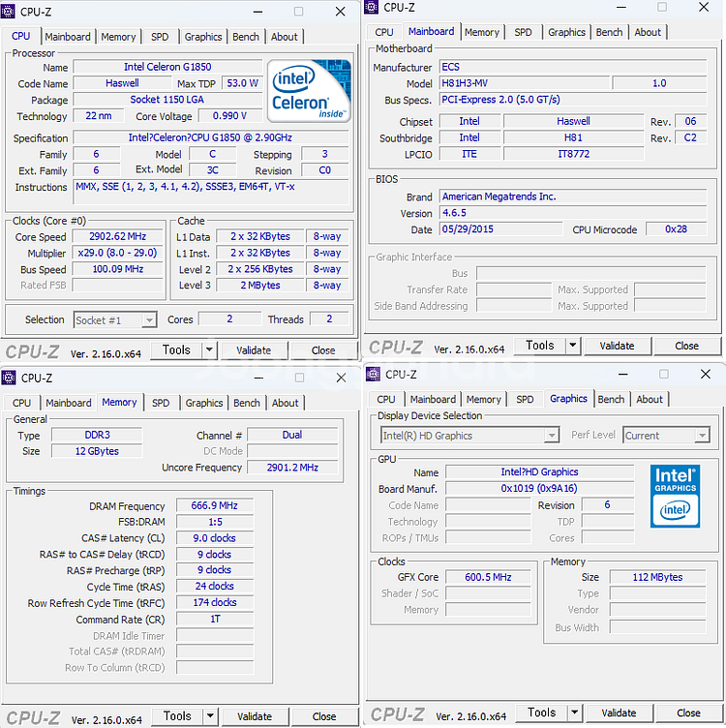Click the Intel Celeron G1850 name field

click(167, 67)
